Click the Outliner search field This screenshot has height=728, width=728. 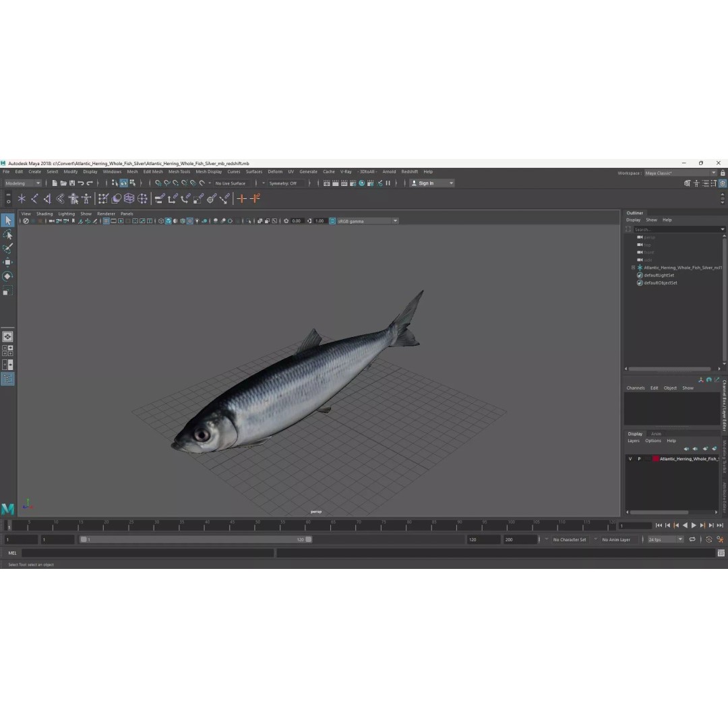click(679, 229)
